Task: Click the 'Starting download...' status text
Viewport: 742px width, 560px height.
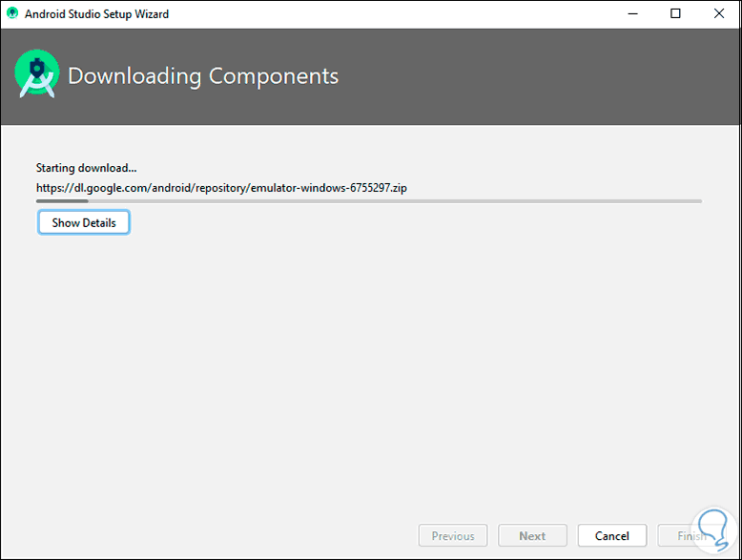Action: coord(86,168)
